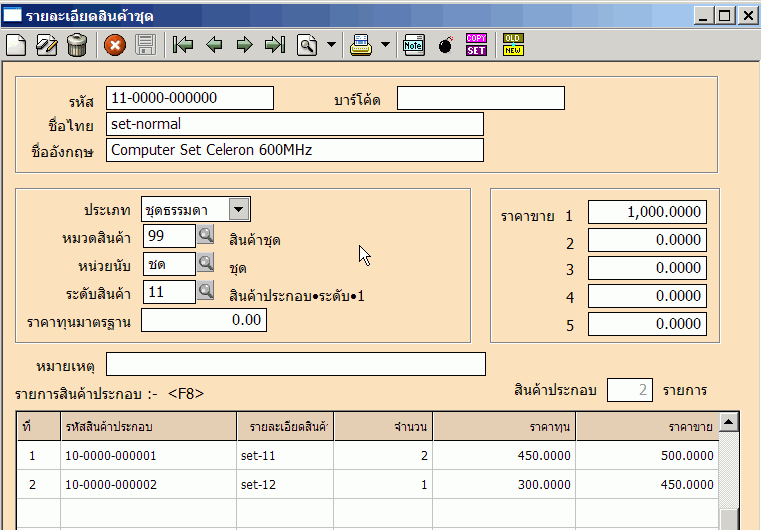Go to the previous record arrow
This screenshot has width=761, height=530.
(213, 45)
